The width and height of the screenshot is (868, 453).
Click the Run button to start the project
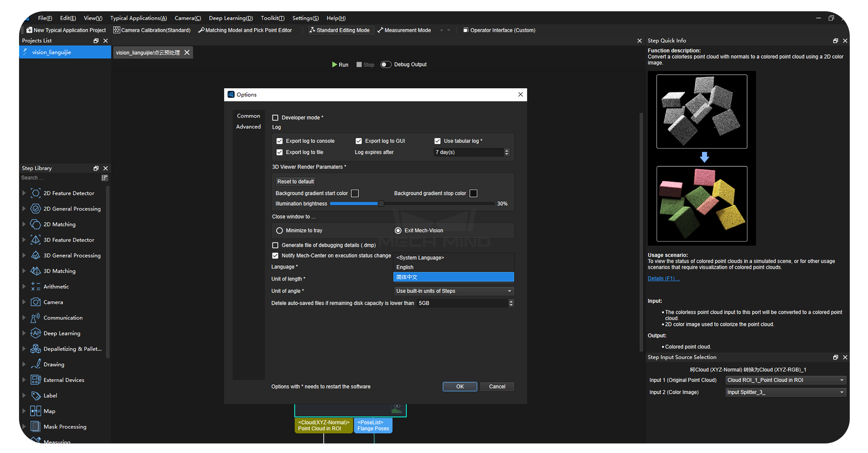340,64
